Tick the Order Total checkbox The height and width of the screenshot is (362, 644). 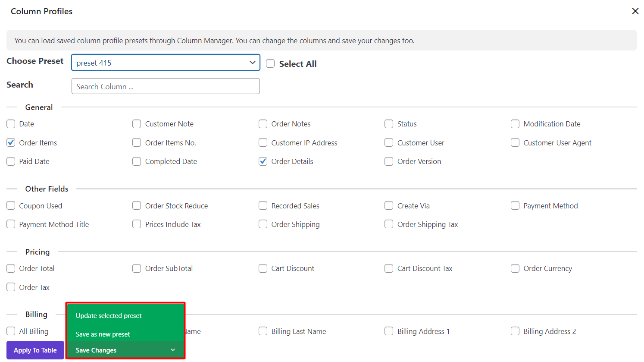pos(11,268)
